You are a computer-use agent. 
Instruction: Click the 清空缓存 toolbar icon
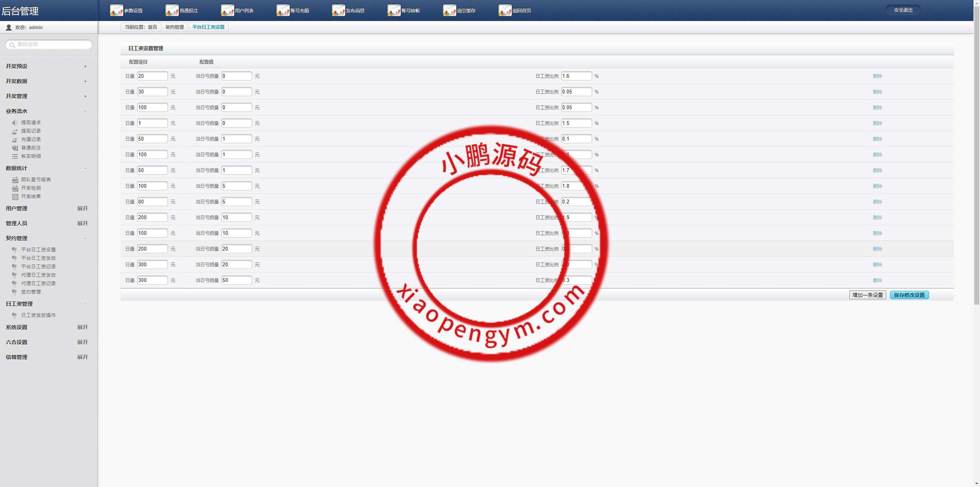(449, 10)
